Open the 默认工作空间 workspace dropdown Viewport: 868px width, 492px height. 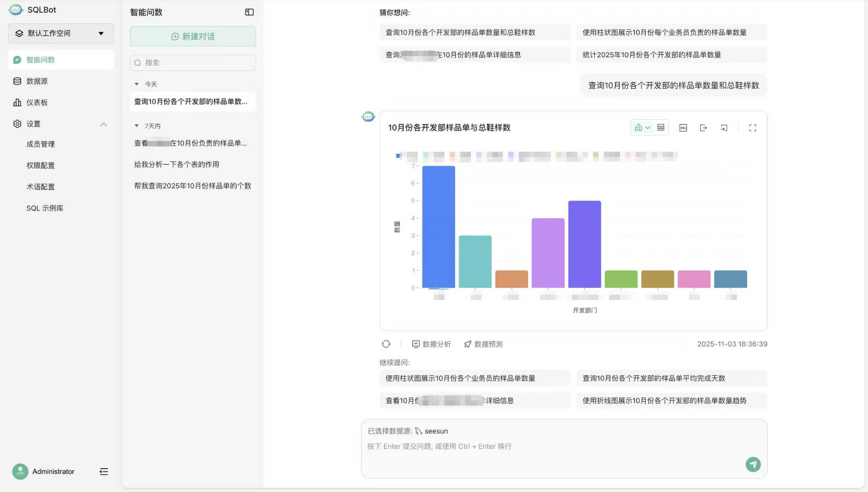pos(60,33)
